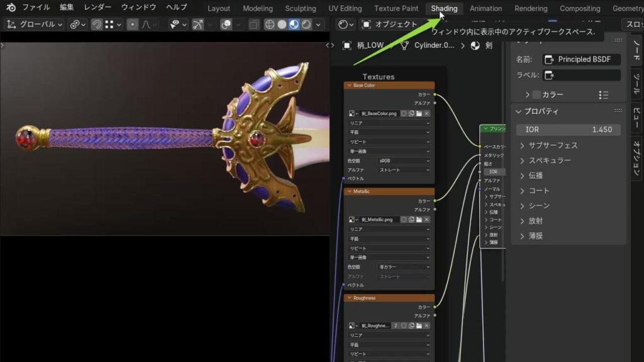Viewport: 644px width, 362px height.
Task: Open the BaseColor image browse dropdown
Action: (353, 113)
